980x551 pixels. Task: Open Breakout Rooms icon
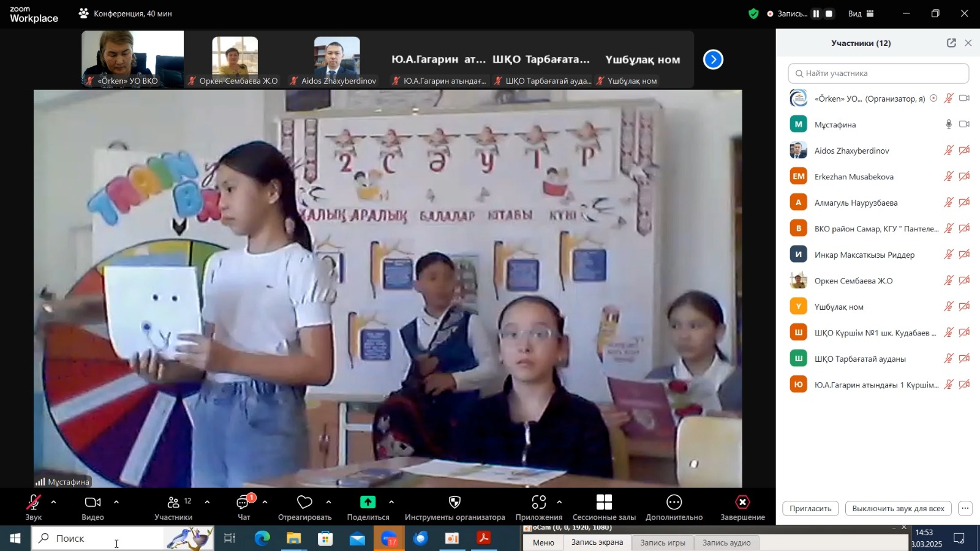604,502
